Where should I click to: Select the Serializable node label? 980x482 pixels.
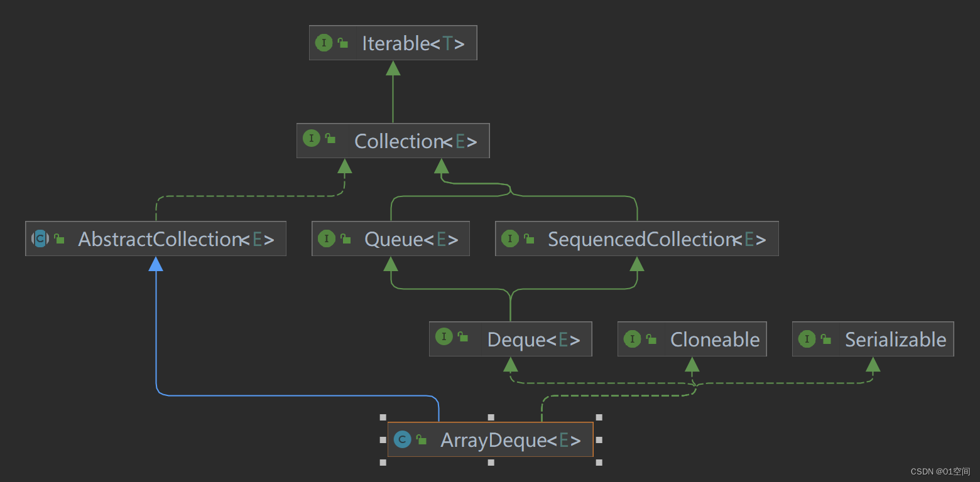point(895,340)
